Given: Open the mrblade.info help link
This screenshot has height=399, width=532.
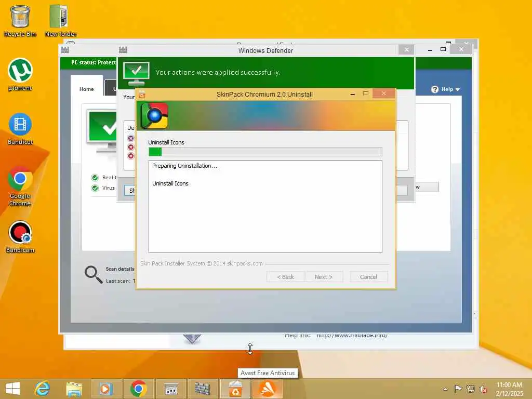Looking at the screenshot, I should 352,335.
